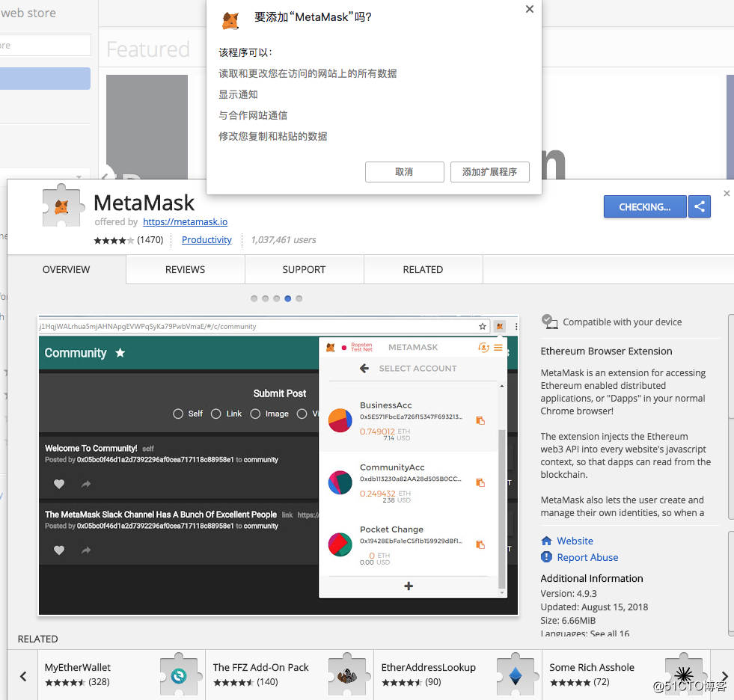Select the Self radio button
This screenshot has height=700, width=734.
(178, 414)
